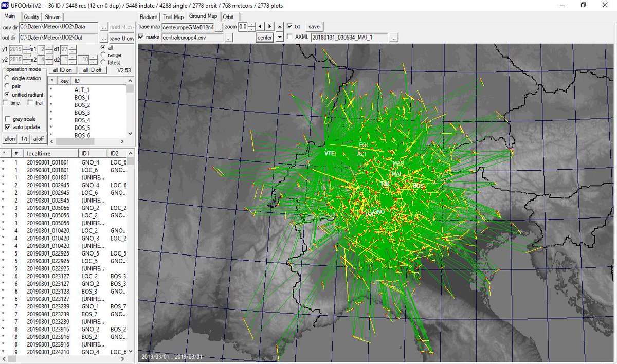The height and width of the screenshot is (364, 617).
Task: Click the base map filename field
Action: tap(187, 26)
